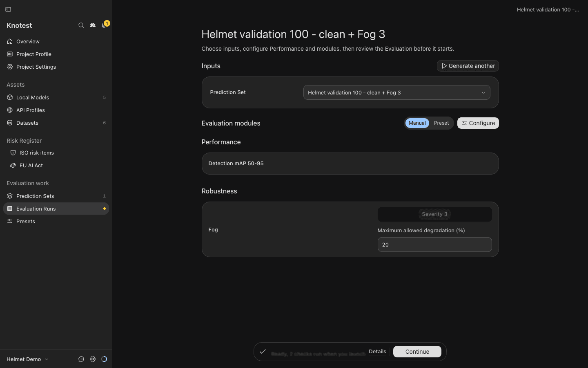Open settings via the bottom gear icon
Screen dimensions: 588x368
[x=93, y=359]
